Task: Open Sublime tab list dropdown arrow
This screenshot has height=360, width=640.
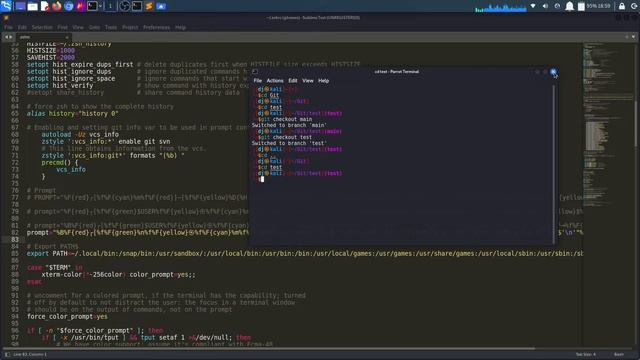Action: 633,37
